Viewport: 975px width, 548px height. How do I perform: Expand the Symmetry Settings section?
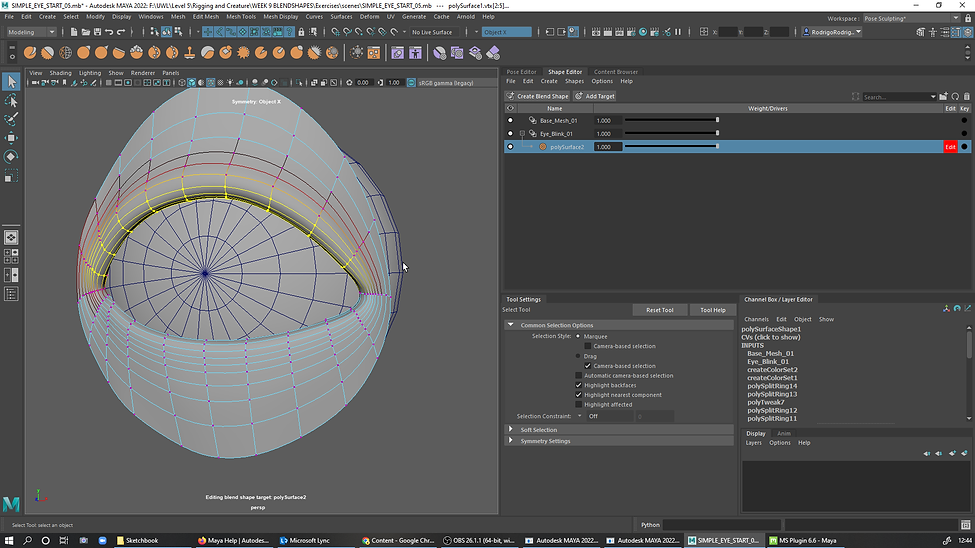click(x=511, y=440)
